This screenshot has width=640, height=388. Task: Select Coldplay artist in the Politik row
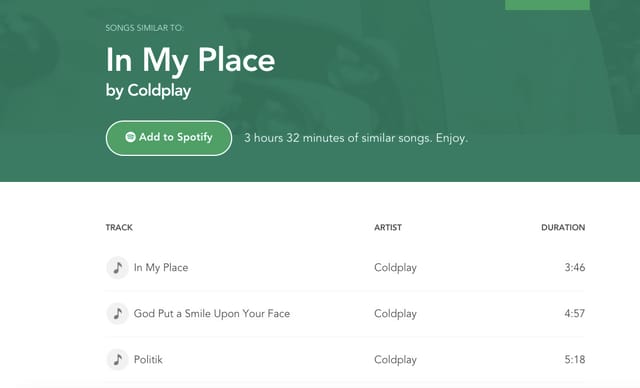click(x=395, y=359)
